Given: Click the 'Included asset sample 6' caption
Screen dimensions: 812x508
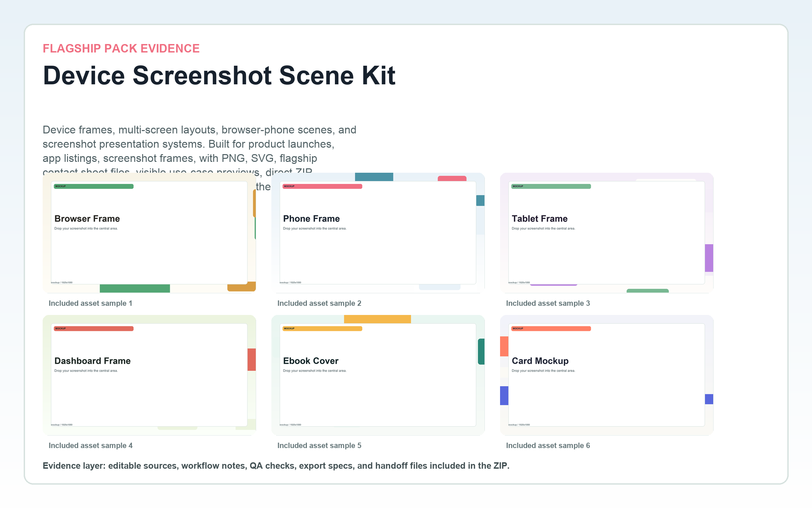Looking at the screenshot, I should tap(548, 446).
